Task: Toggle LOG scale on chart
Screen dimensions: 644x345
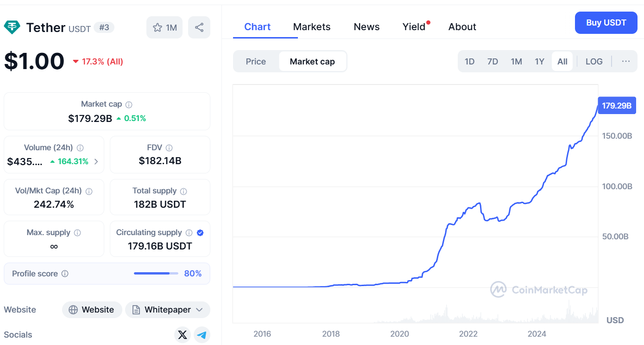Action: [594, 62]
